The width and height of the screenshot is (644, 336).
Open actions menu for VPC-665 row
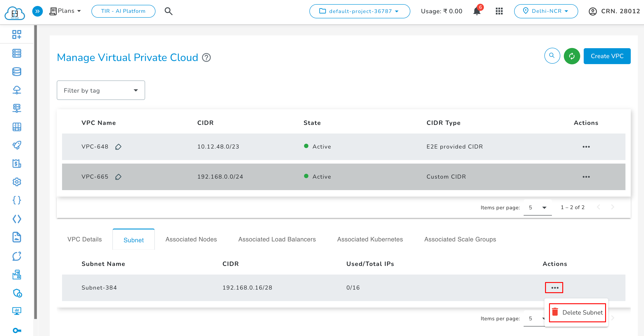point(586,177)
